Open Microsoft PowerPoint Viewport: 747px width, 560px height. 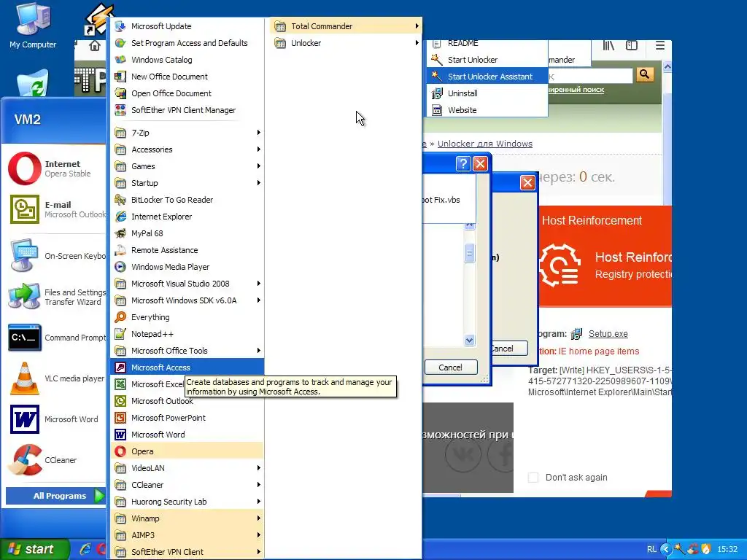tap(187, 418)
